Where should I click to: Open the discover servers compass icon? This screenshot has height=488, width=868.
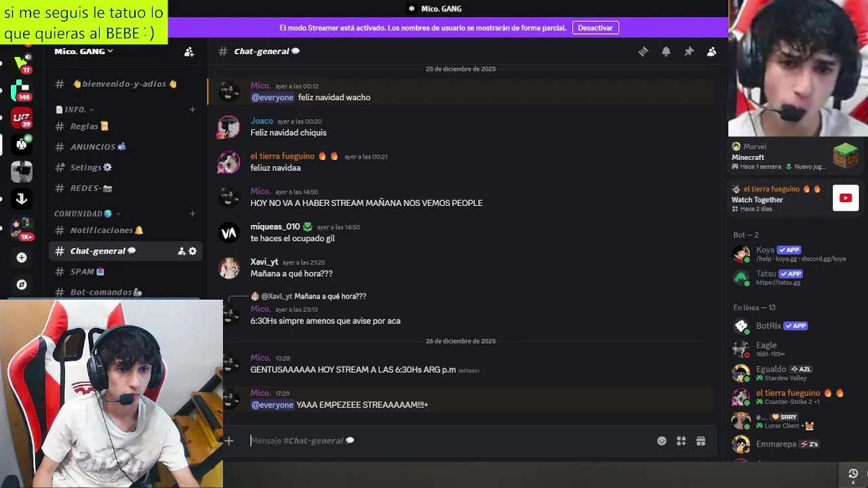point(22,285)
